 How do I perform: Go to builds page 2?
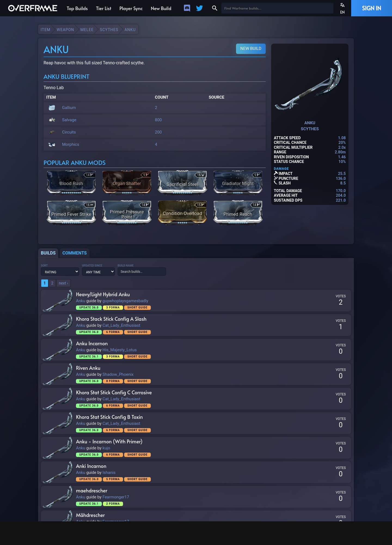click(52, 283)
